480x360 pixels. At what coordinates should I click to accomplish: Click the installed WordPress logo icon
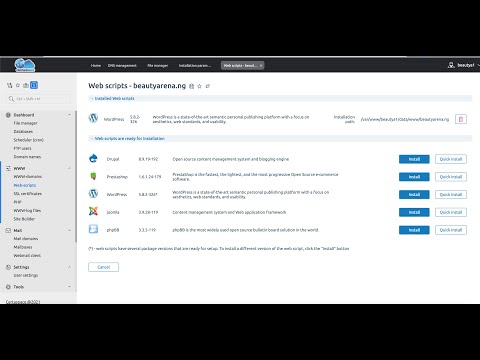point(93,118)
